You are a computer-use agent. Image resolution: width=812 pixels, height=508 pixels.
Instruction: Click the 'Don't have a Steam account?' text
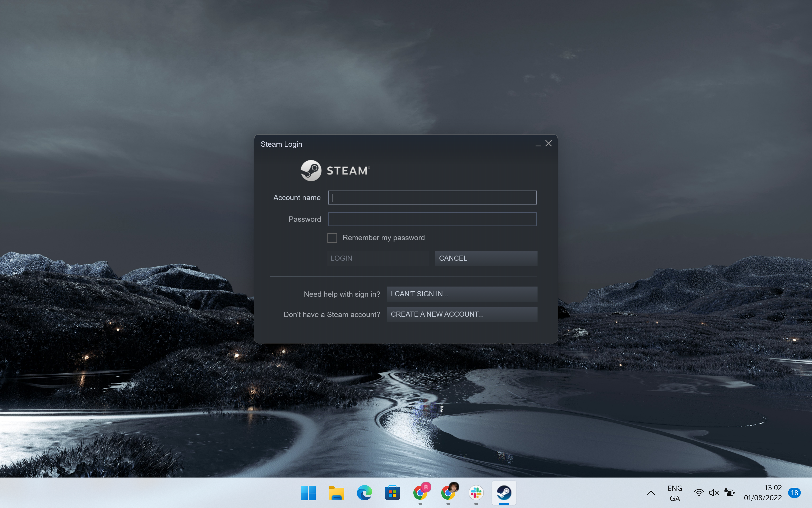click(x=332, y=315)
